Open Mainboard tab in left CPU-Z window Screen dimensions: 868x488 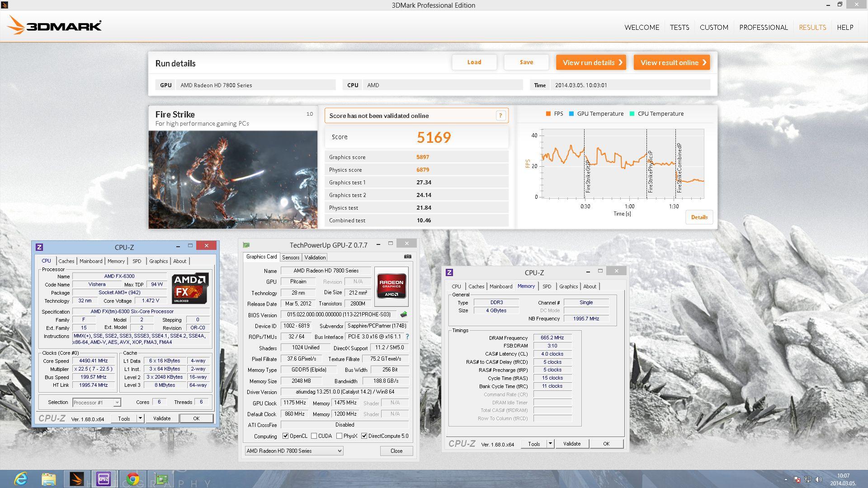pos(91,261)
